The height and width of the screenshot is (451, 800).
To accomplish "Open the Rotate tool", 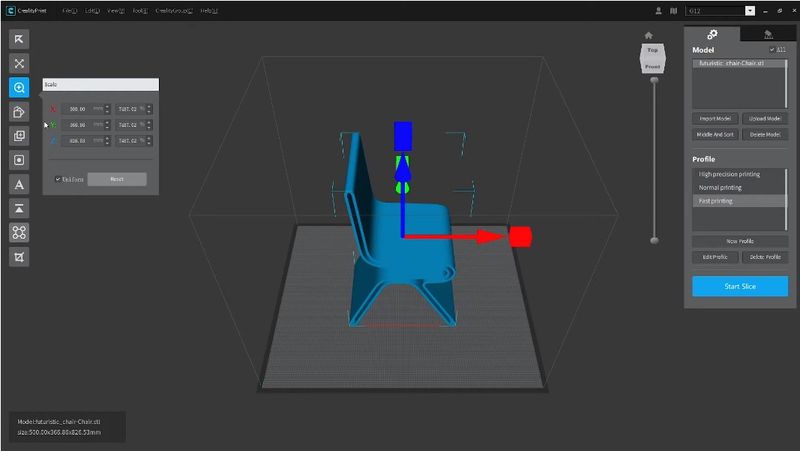I will (19, 111).
